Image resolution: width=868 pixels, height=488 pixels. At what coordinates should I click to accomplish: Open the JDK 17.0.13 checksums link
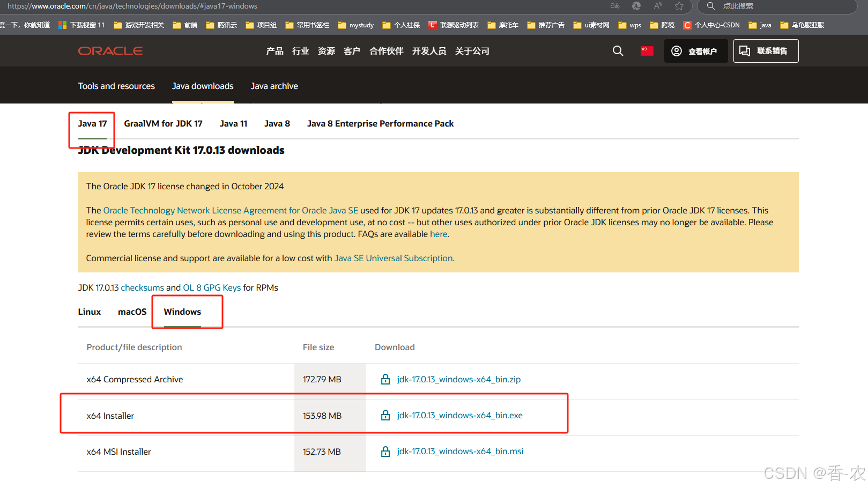point(142,287)
